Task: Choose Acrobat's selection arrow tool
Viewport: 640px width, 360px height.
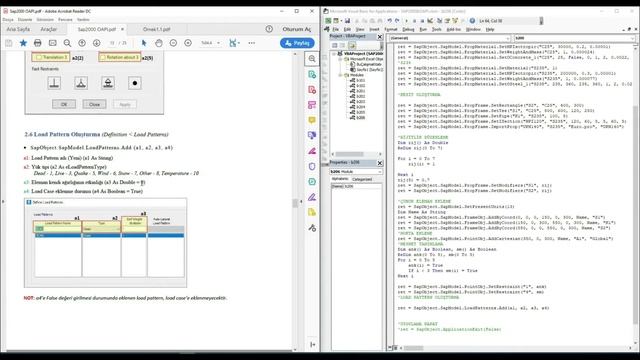Action: (x=144, y=43)
